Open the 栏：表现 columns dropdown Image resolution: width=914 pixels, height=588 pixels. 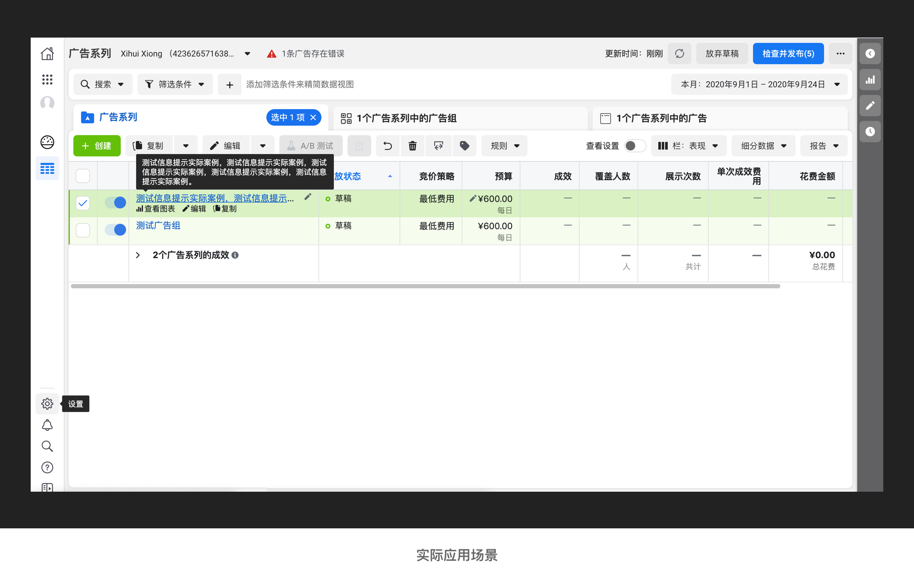coord(688,146)
